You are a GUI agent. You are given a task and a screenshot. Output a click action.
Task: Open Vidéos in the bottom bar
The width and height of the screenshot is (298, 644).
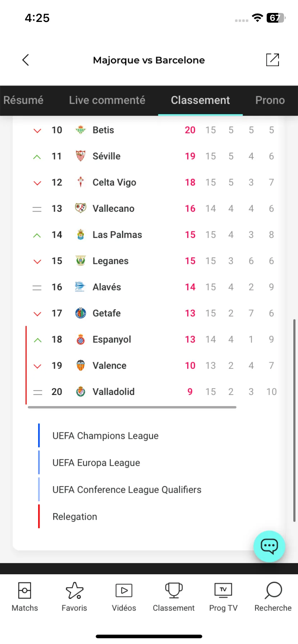124,597
